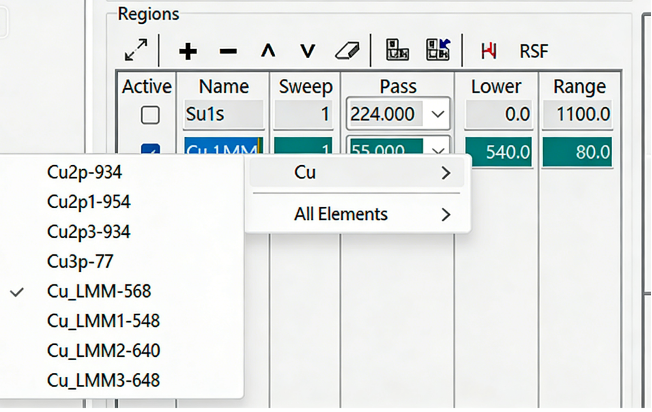The height and width of the screenshot is (412, 652).
Task: Open Pass energy dropdown showing 224.000
Action: point(437,114)
